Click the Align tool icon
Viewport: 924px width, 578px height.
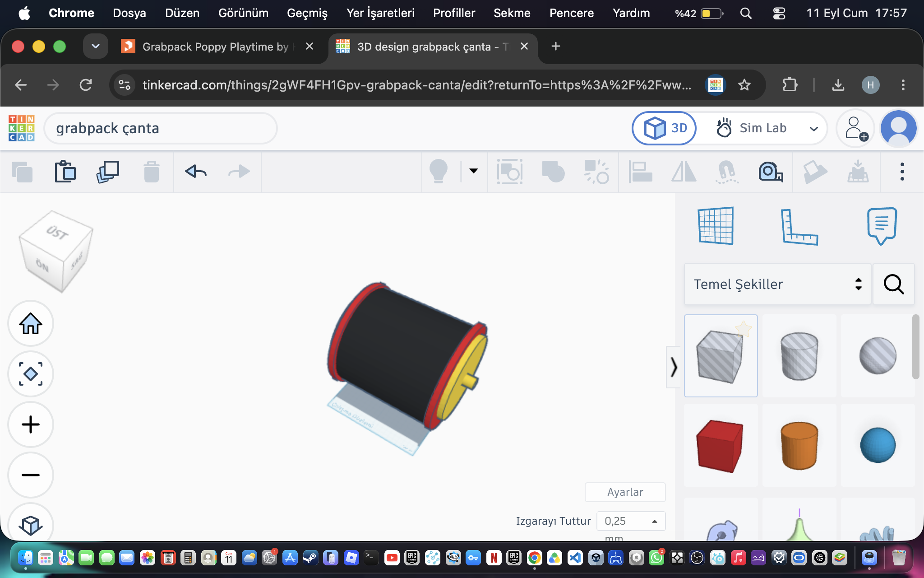tap(641, 172)
